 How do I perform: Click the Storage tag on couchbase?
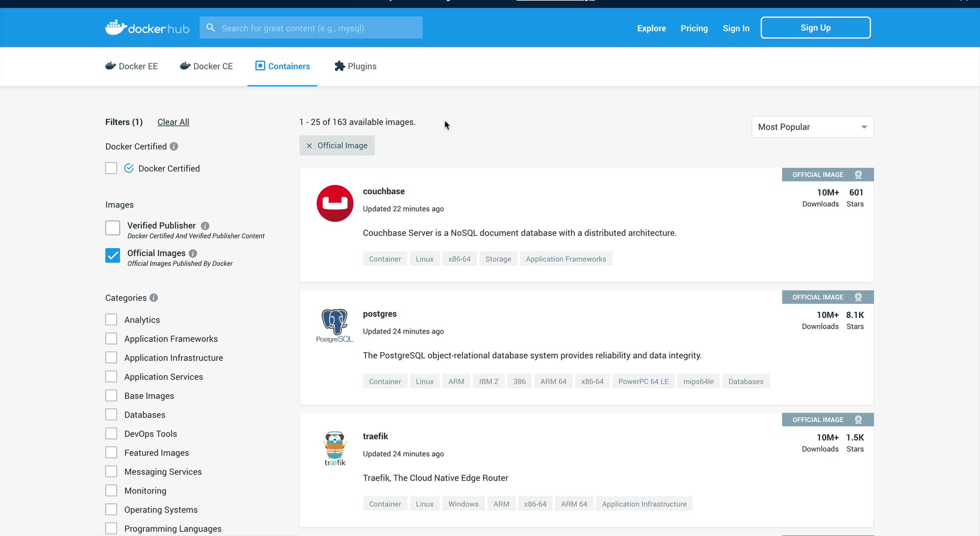click(x=498, y=259)
